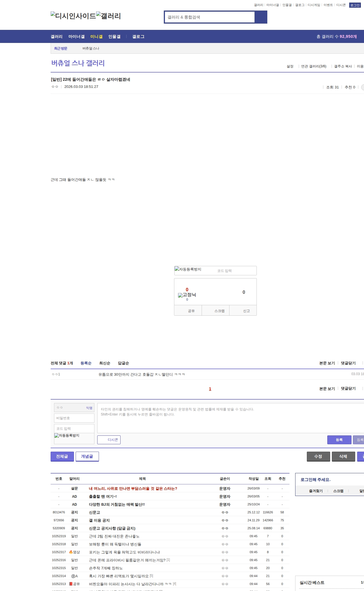Switch post list to 전체글
364x591 pixels.
62,456
